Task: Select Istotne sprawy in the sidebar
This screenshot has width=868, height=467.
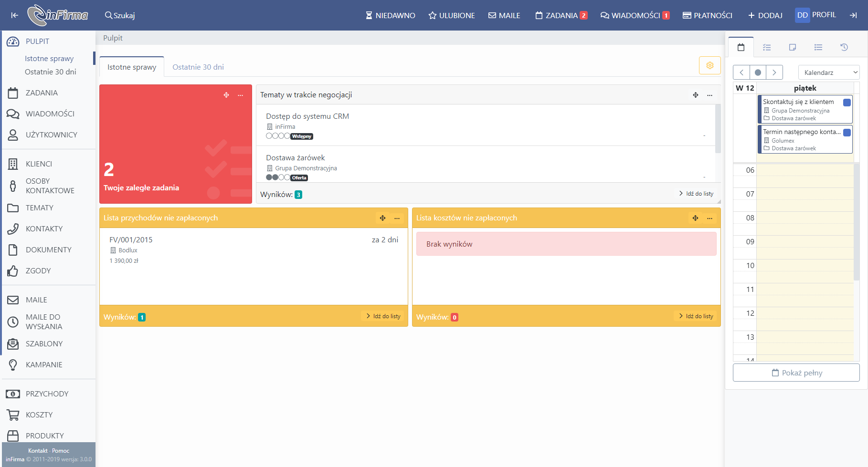Action: click(x=49, y=58)
